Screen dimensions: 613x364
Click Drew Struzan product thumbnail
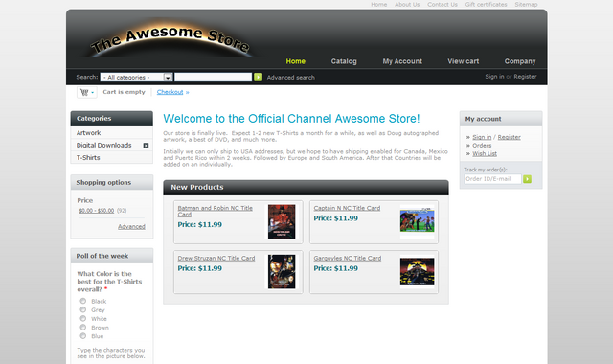282,272
